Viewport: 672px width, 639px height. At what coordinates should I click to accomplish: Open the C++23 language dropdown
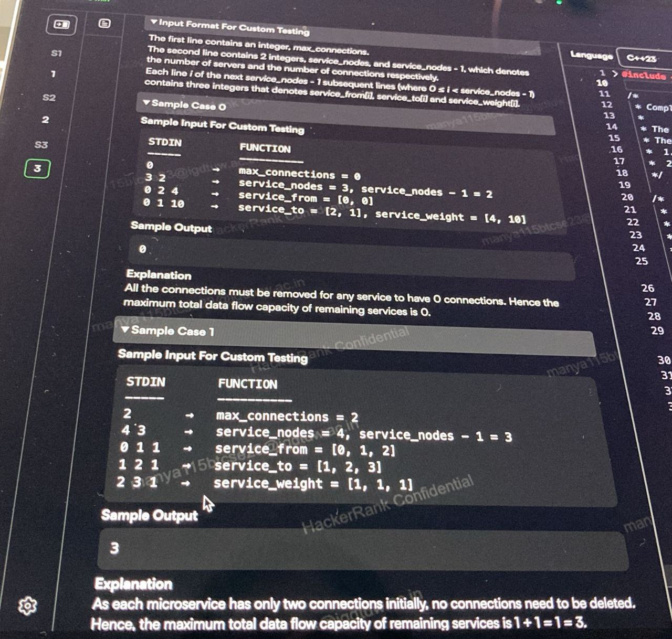click(641, 59)
